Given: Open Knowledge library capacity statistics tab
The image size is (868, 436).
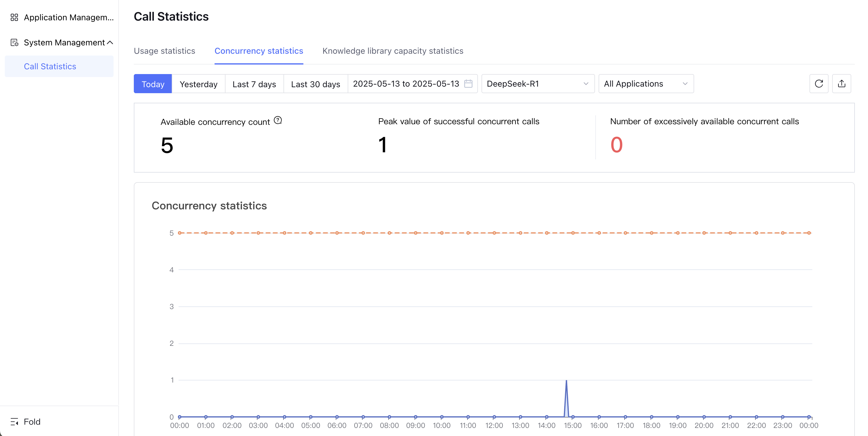Looking at the screenshot, I should 392,51.
